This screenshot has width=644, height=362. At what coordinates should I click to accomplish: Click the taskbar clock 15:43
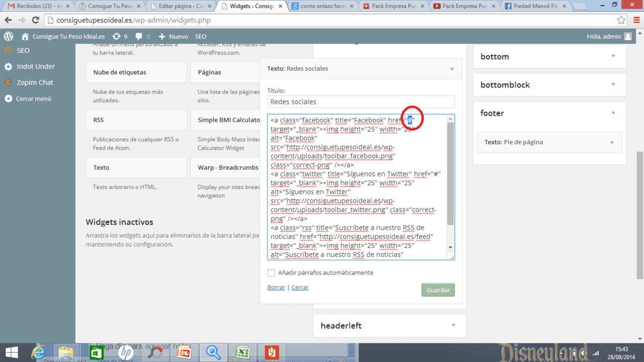pos(621,349)
